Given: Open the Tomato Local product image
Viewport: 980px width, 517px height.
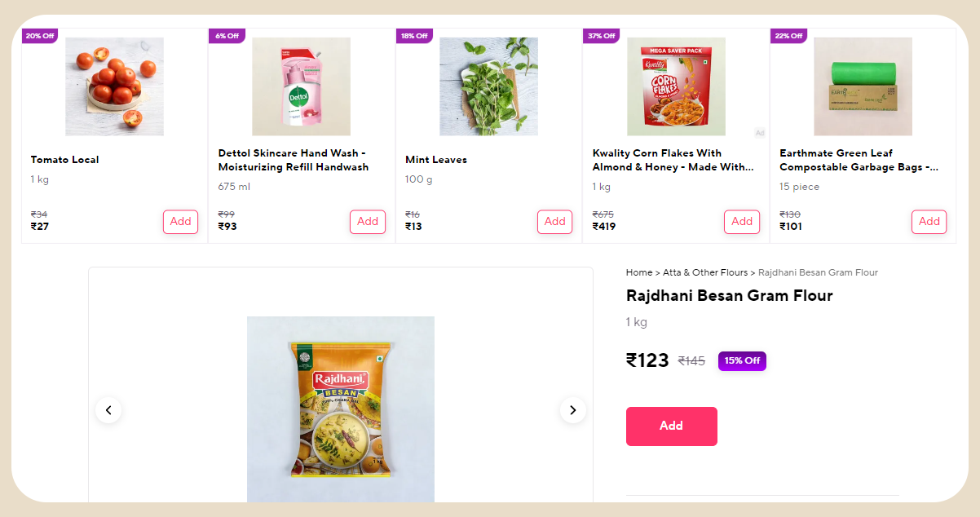Looking at the screenshot, I should tap(114, 86).
